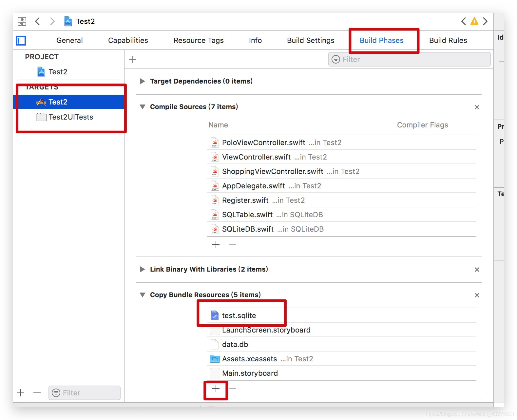Click the targets Filter field

[85, 393]
